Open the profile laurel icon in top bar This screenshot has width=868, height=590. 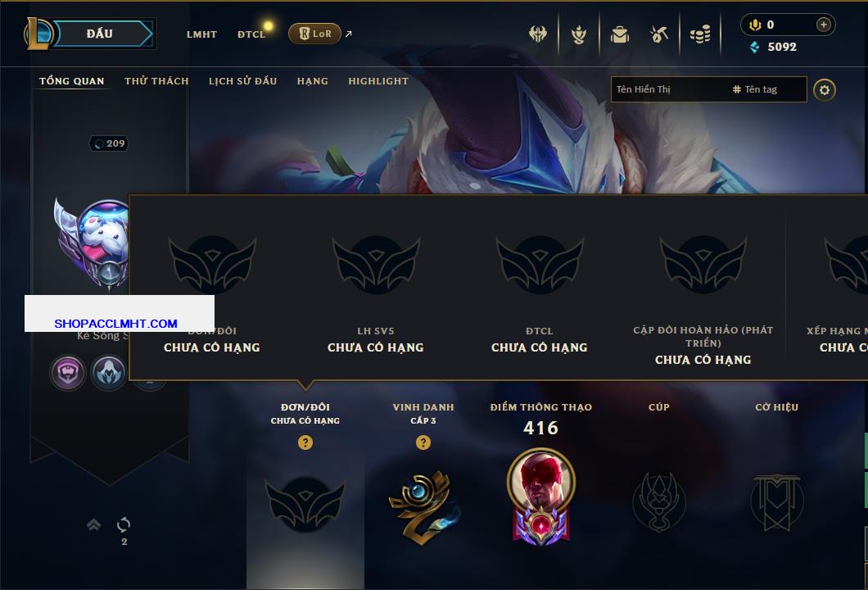[579, 35]
